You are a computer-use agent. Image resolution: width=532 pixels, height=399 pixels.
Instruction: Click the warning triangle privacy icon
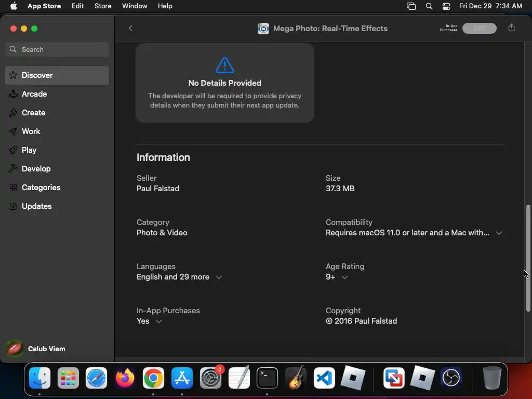(225, 65)
